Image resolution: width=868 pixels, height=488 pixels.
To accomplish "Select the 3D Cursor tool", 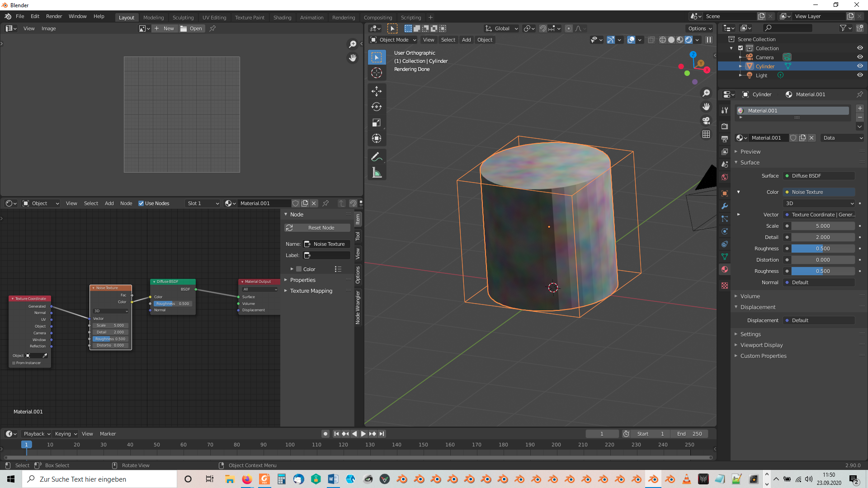I will (376, 73).
